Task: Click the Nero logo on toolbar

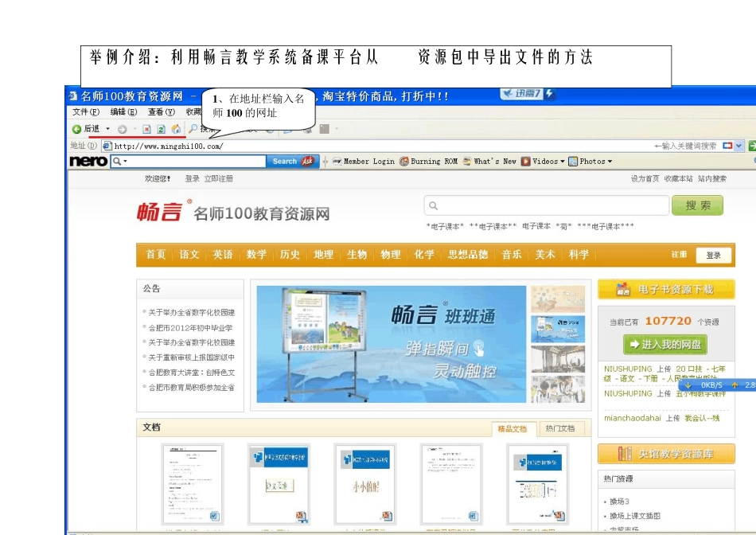Action: 88,161
